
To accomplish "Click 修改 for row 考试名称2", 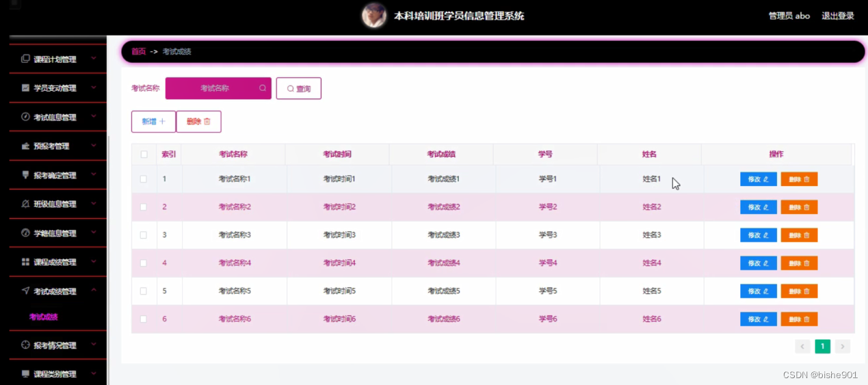I will pyautogui.click(x=759, y=207).
